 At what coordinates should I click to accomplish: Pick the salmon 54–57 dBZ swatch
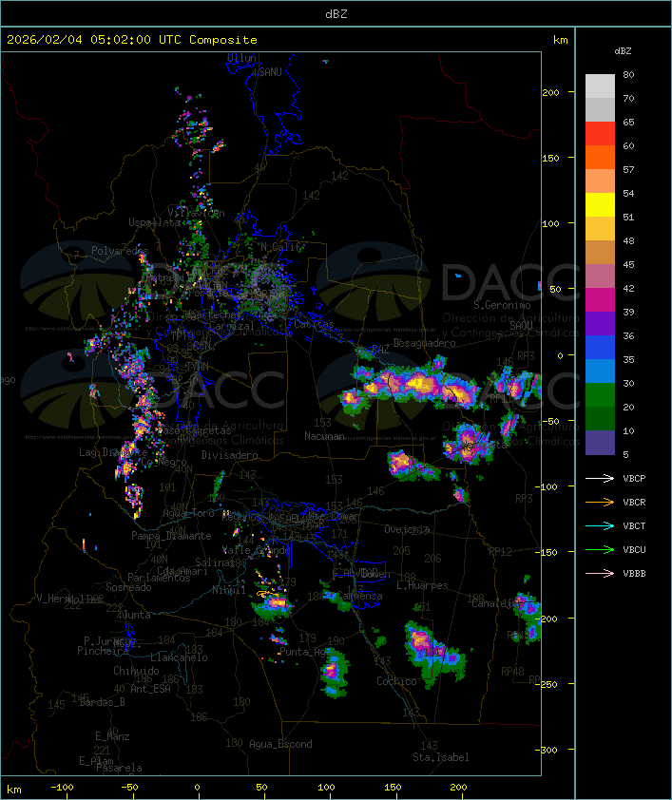[x=600, y=181]
